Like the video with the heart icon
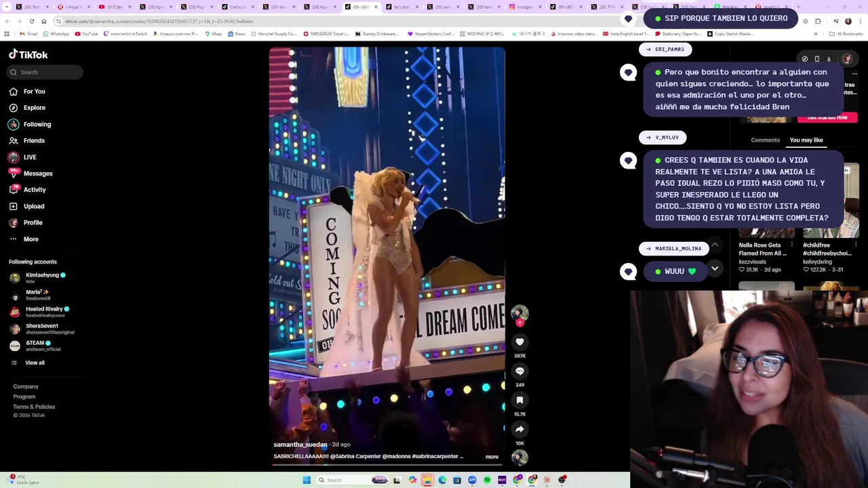 click(x=519, y=342)
